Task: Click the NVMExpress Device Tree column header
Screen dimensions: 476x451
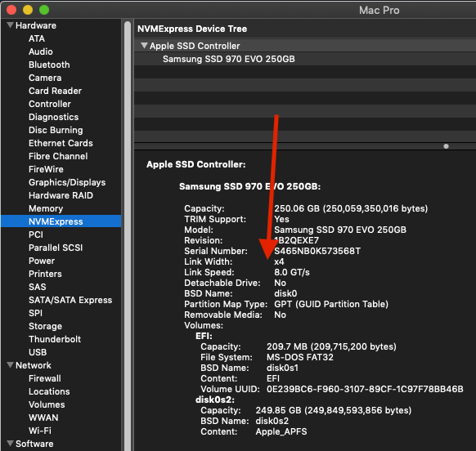Action: pyautogui.click(x=305, y=29)
